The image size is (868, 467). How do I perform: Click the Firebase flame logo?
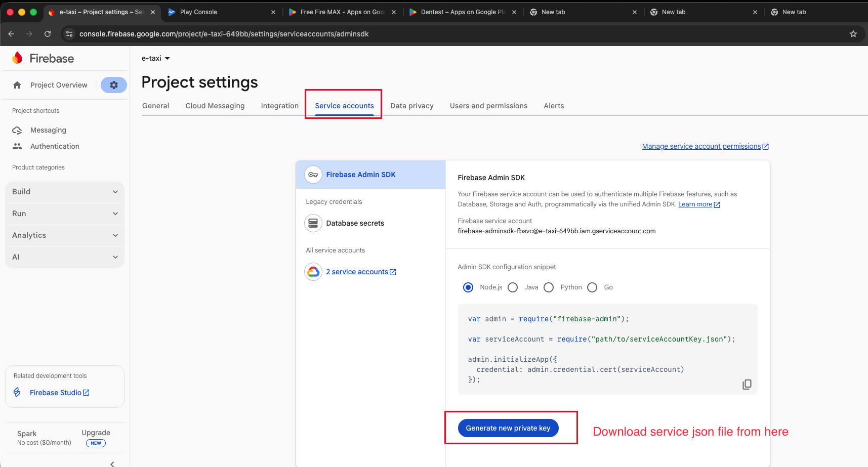click(17, 58)
